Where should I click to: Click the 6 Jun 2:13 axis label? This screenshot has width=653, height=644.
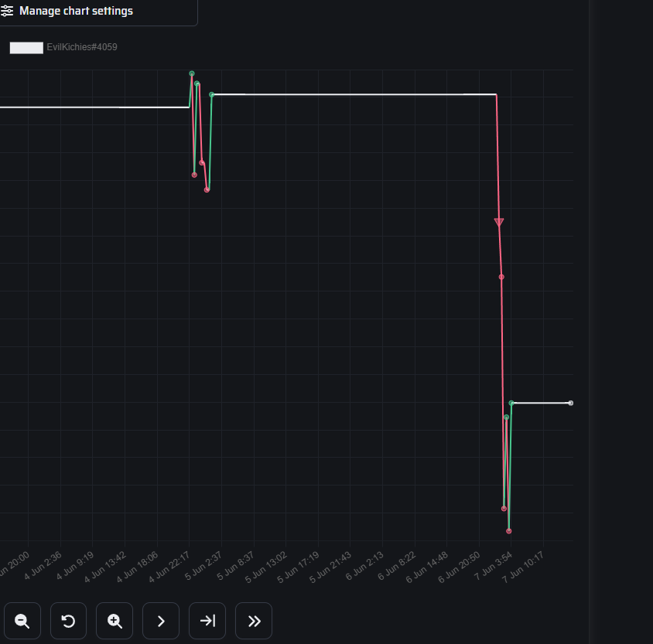pyautogui.click(x=364, y=566)
